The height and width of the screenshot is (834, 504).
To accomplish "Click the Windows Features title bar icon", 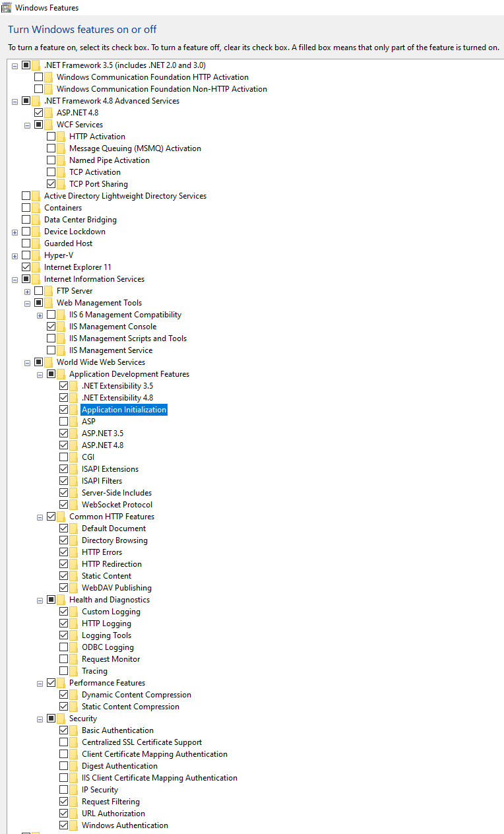I will [x=6, y=7].
